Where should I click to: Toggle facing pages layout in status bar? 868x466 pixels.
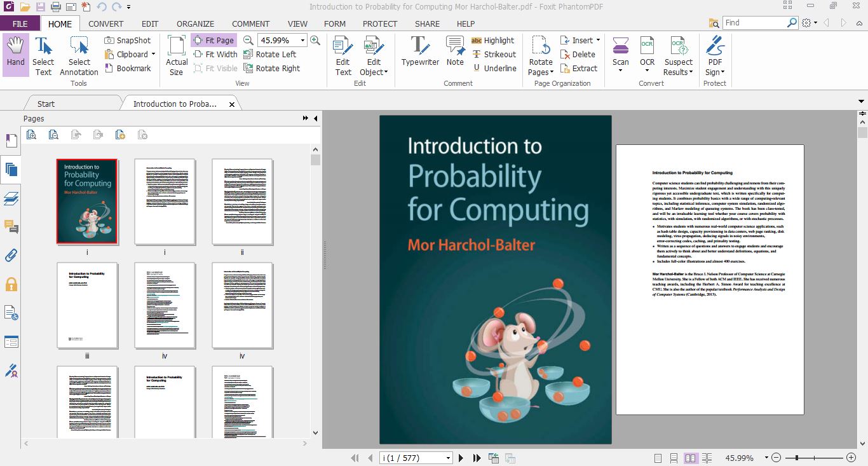click(x=691, y=458)
